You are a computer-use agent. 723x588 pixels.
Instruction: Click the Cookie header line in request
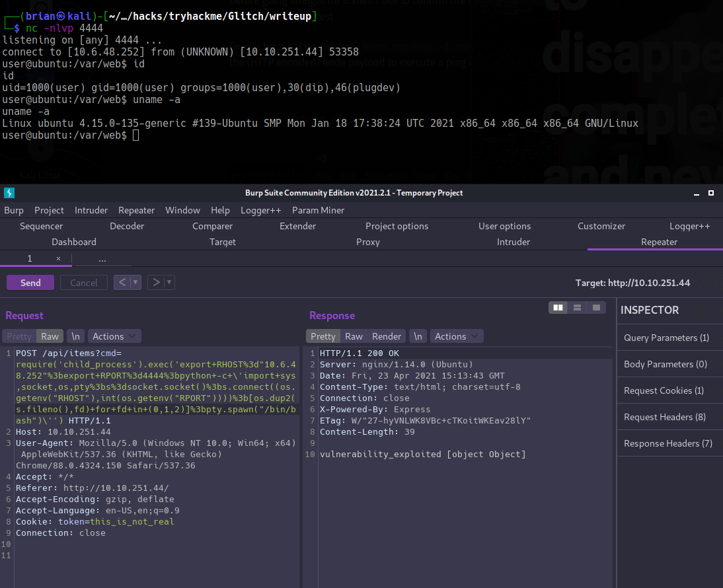pos(95,522)
